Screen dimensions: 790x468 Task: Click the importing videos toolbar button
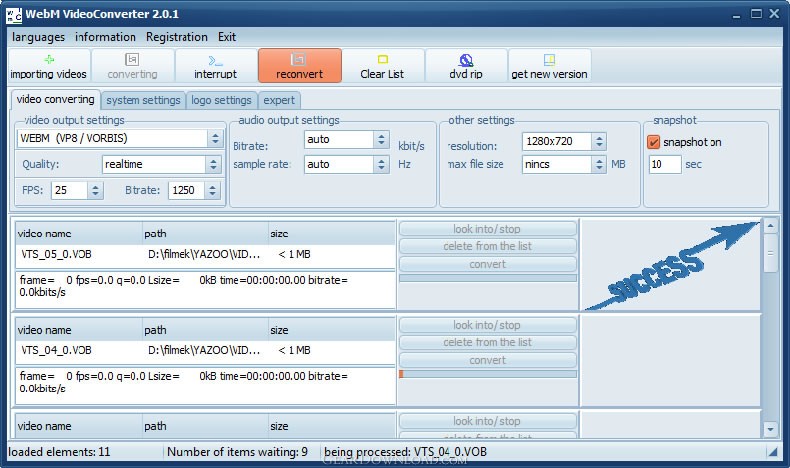coord(49,66)
